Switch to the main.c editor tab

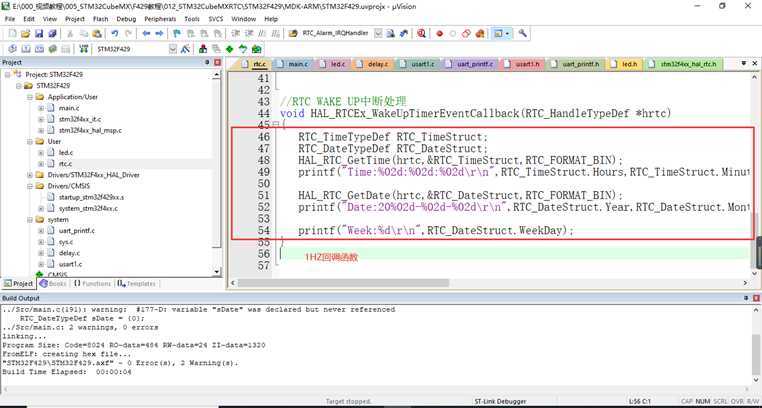pos(294,64)
